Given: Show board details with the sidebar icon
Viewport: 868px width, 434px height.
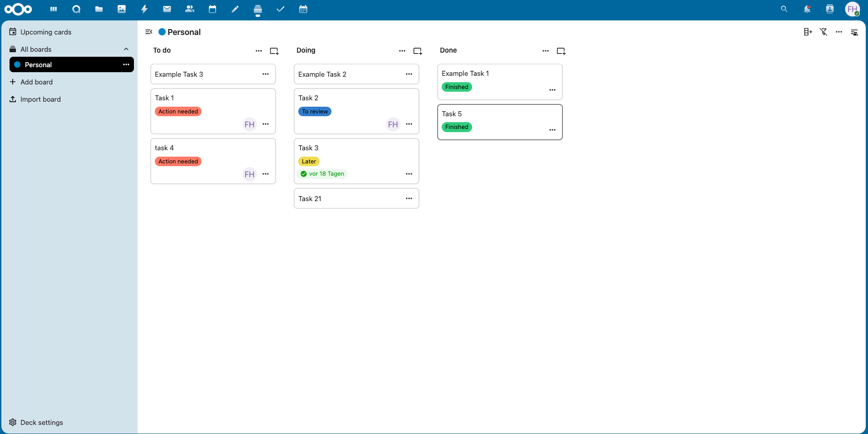Looking at the screenshot, I should tap(855, 32).
